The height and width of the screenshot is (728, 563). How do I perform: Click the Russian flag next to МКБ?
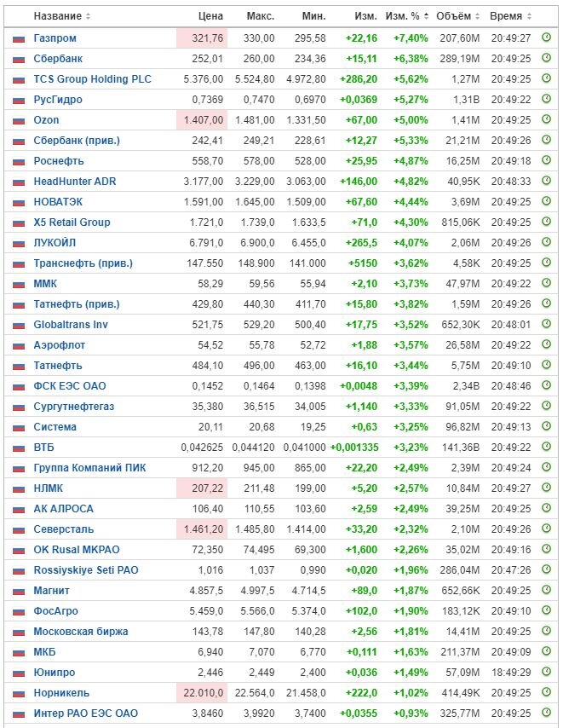click(x=19, y=652)
